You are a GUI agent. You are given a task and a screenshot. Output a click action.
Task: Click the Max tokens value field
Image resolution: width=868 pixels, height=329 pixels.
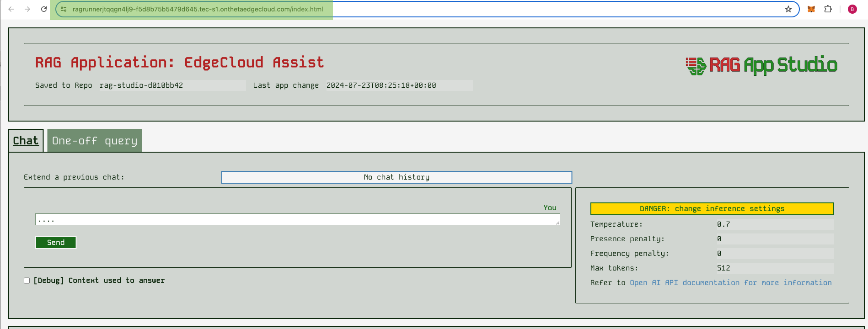click(774, 268)
